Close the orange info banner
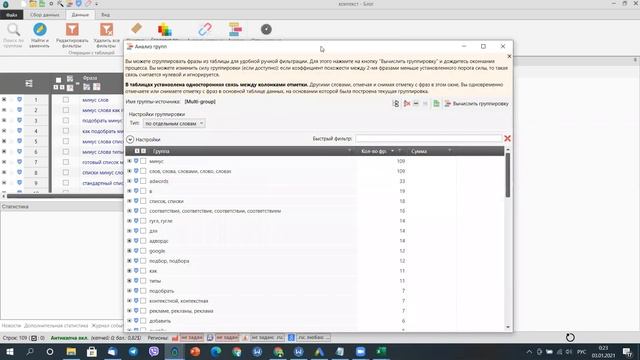This screenshot has height=360, width=640. point(509,56)
